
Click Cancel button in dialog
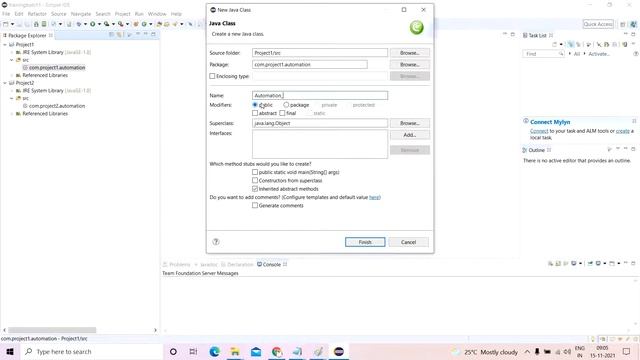[x=409, y=242]
